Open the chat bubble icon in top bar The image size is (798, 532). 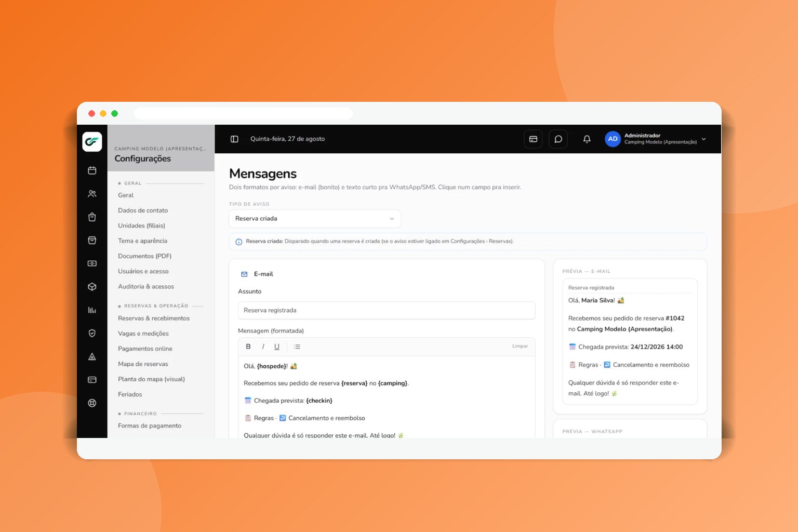[558, 139]
